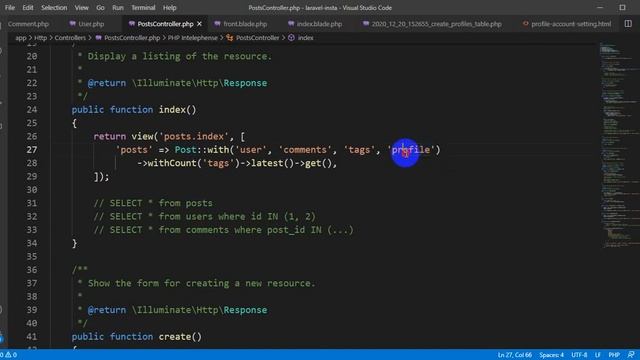This screenshot has width=640, height=360.
Task: Click the PHP language mode indicator
Action: 614,355
